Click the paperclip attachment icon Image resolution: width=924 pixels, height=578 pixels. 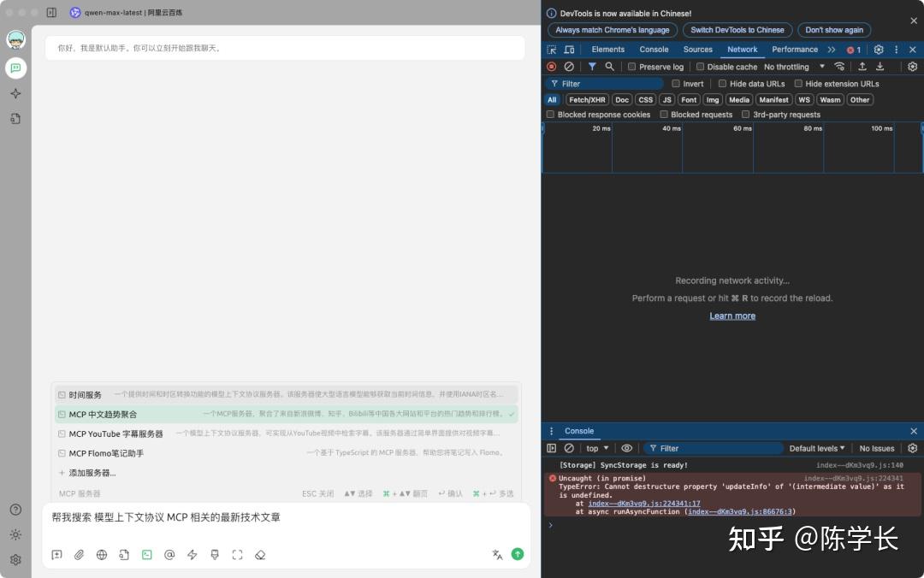tap(79, 554)
